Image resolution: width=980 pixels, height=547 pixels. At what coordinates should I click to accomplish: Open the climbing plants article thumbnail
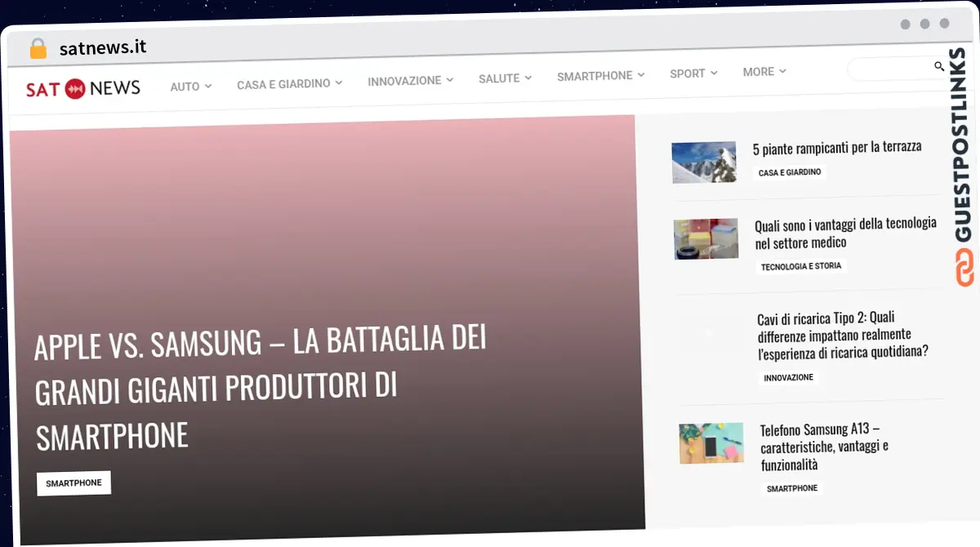(704, 162)
